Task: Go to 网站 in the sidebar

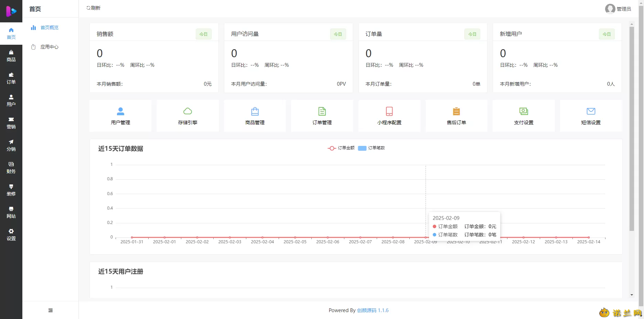Action: tap(11, 212)
